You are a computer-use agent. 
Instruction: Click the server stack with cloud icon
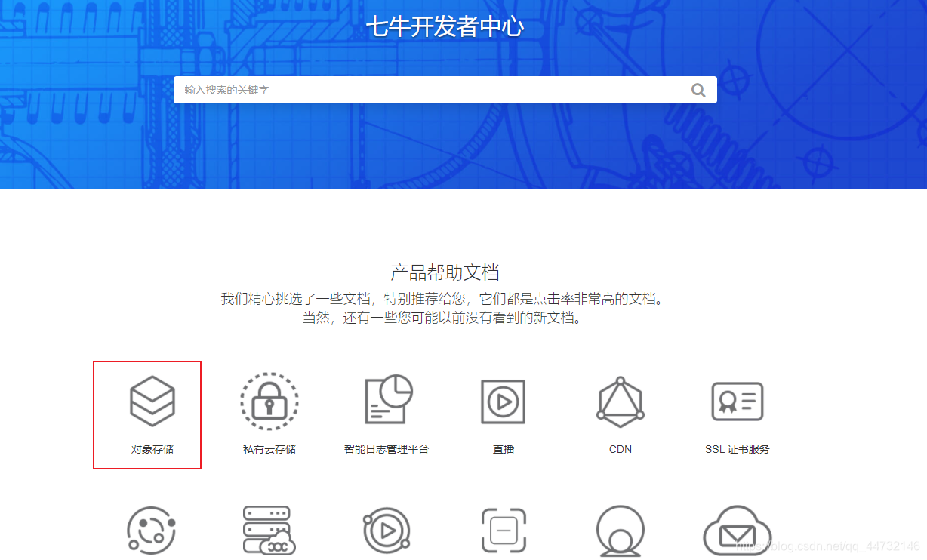pyautogui.click(x=269, y=531)
